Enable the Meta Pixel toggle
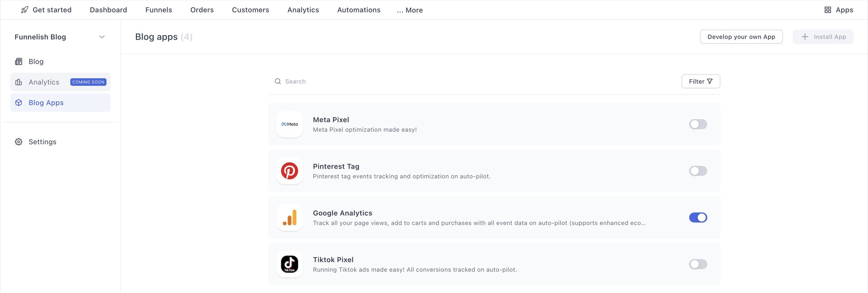The image size is (868, 293). coord(698,124)
